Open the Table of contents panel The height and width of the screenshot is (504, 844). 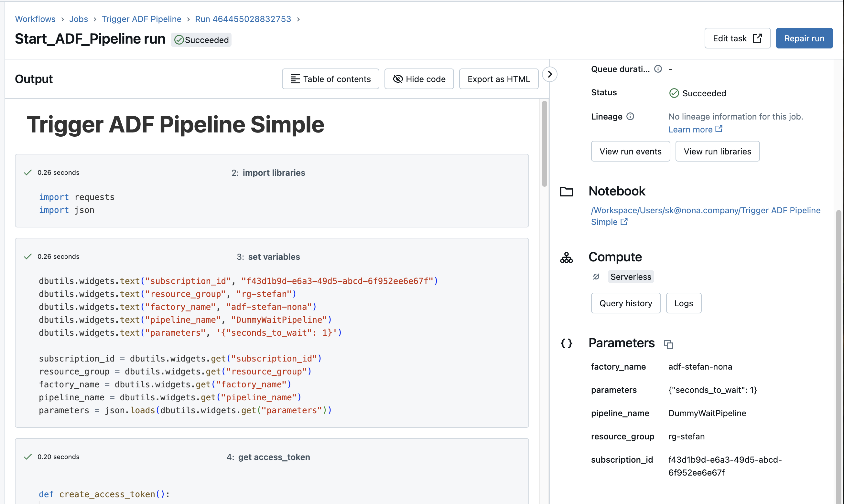330,79
